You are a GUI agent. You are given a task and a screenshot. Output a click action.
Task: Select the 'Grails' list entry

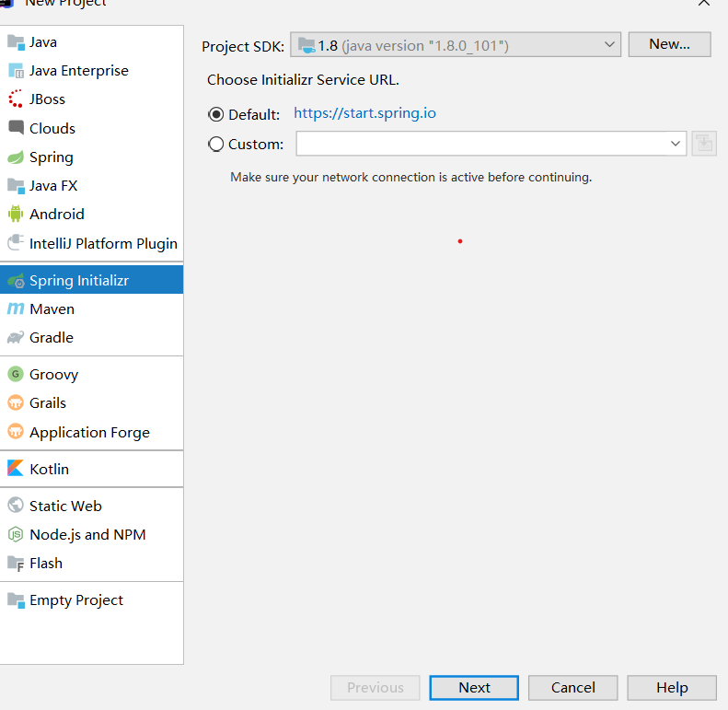coord(91,402)
